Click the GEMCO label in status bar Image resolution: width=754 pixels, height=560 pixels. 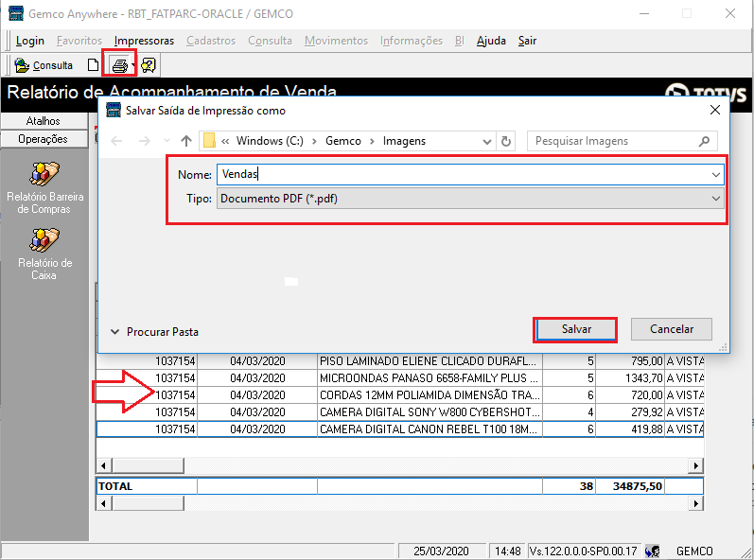tap(694, 551)
